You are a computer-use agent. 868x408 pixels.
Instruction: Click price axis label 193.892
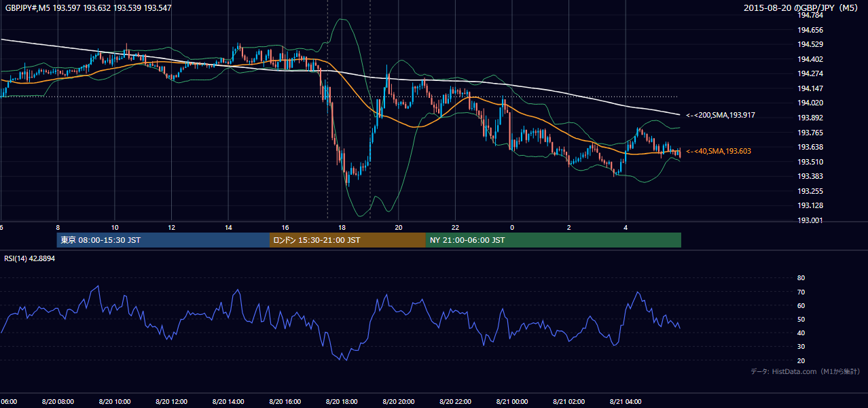point(810,118)
